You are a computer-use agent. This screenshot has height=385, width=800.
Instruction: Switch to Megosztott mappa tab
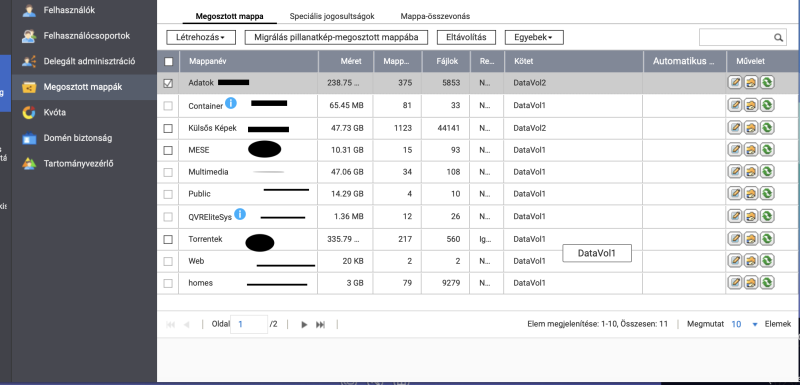click(230, 16)
